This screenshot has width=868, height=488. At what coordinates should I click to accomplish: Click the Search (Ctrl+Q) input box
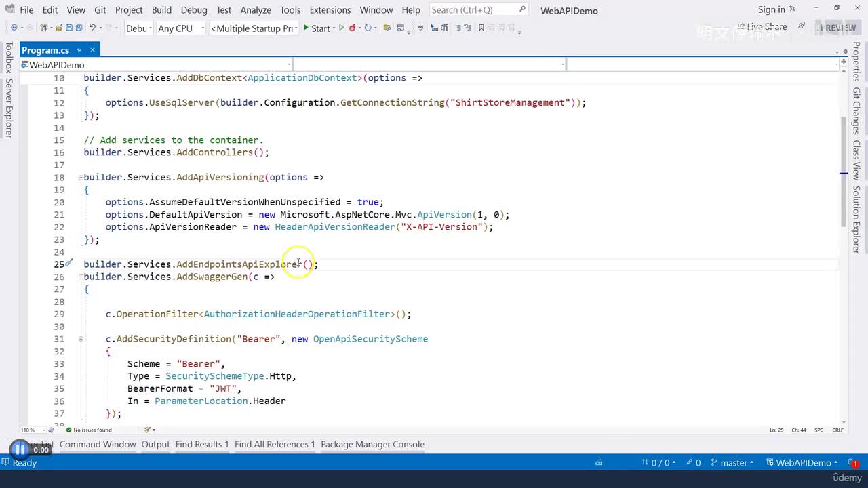click(479, 9)
